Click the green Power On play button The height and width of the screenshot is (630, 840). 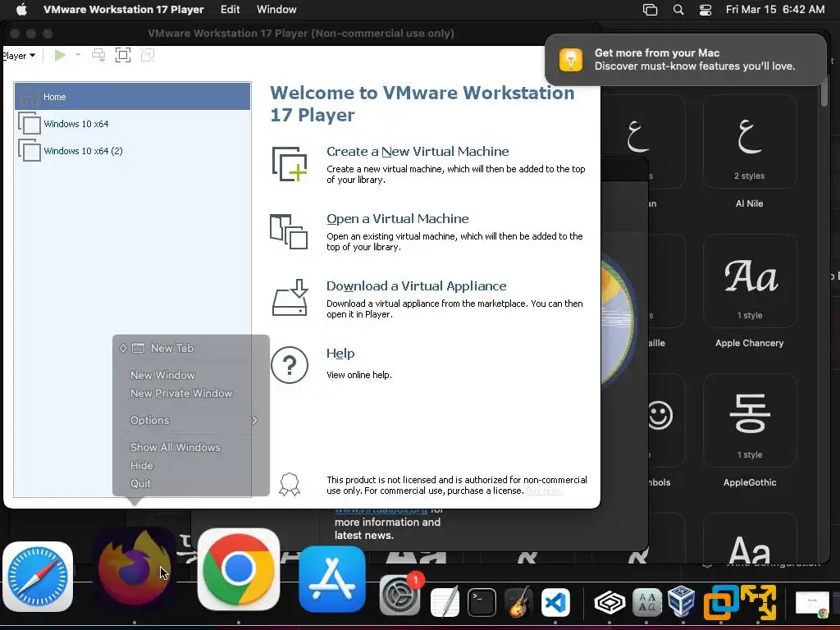click(x=60, y=55)
